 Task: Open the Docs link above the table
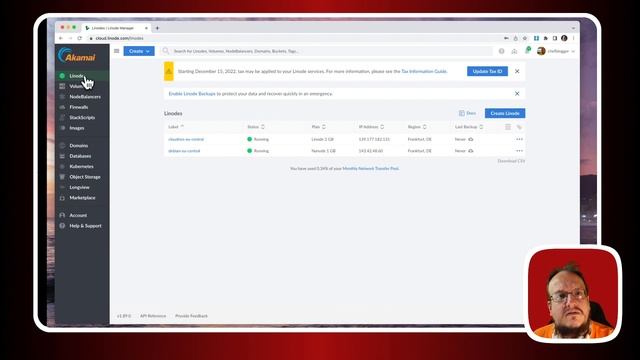pos(467,113)
